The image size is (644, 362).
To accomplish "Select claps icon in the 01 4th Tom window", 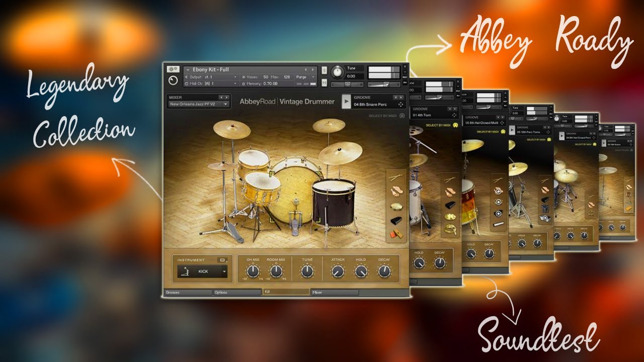I will click(x=450, y=192).
